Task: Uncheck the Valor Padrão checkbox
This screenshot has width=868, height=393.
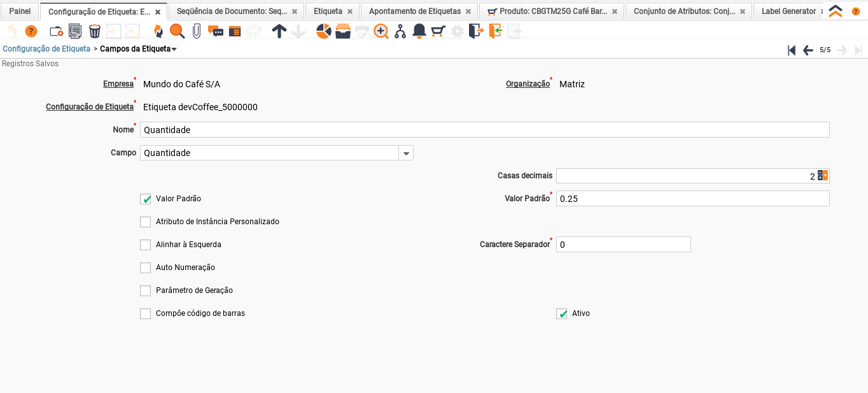Action: pyautogui.click(x=146, y=199)
